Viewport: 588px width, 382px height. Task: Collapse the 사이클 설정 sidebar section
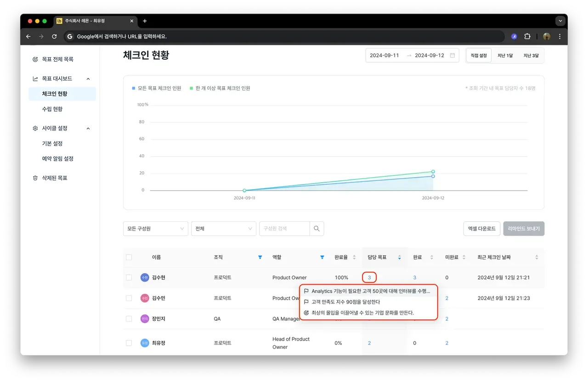point(88,129)
